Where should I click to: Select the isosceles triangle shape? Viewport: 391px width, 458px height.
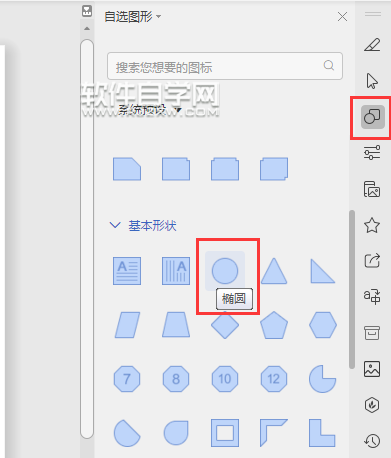(x=274, y=271)
